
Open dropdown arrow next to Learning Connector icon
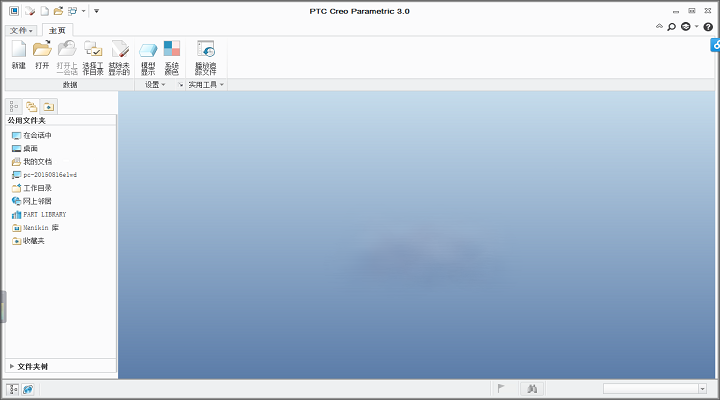click(697, 27)
